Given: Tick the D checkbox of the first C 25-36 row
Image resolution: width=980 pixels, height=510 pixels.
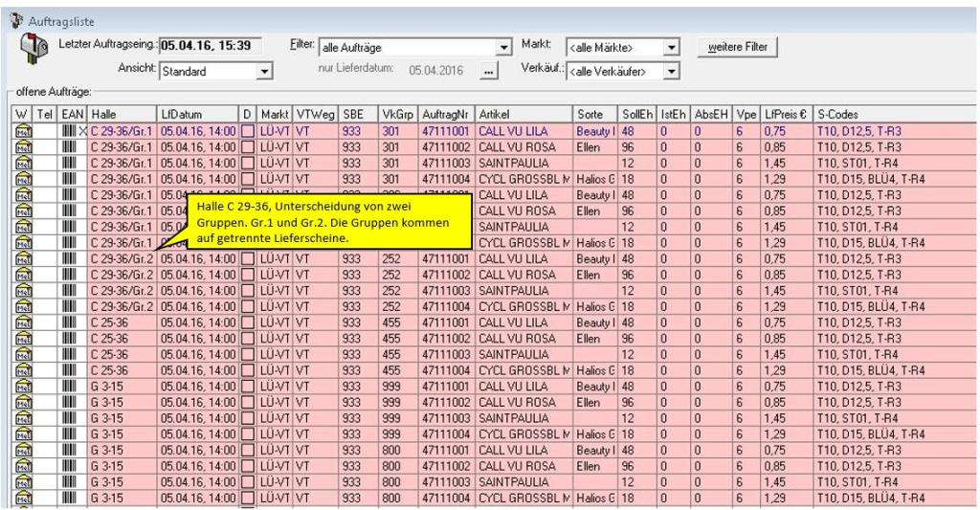Looking at the screenshot, I should point(248,323).
